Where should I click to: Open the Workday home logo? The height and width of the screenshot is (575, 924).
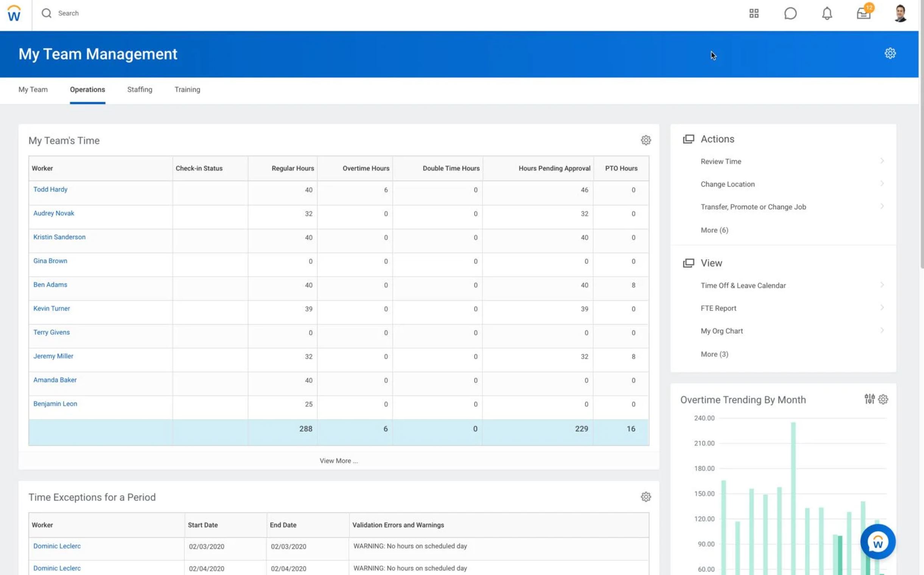14,13
